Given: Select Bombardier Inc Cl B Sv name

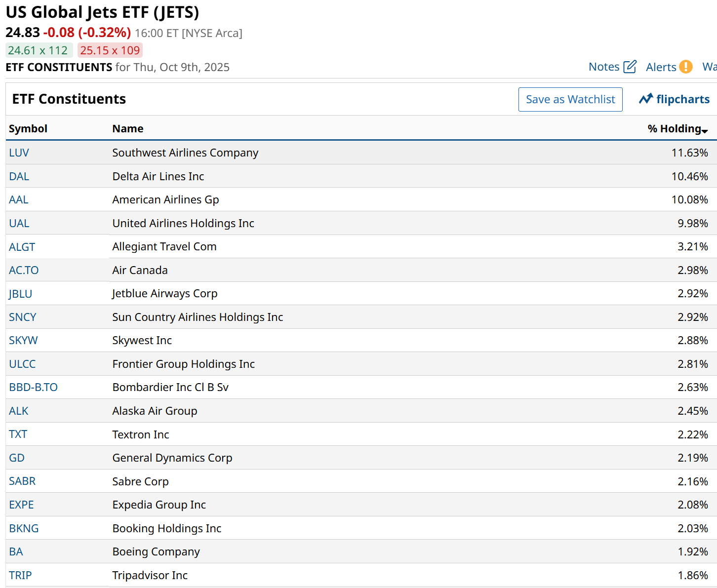Looking at the screenshot, I should click(170, 388).
